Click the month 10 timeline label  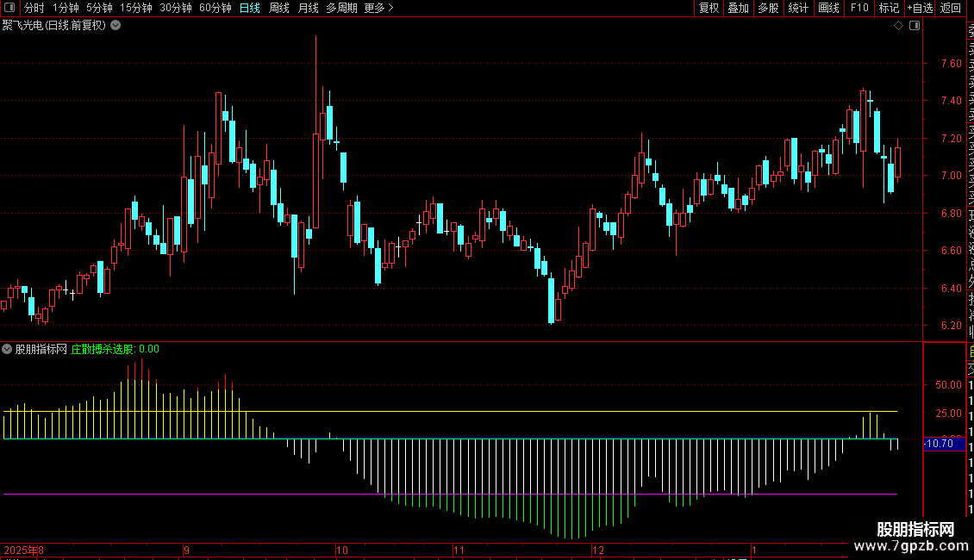341,550
